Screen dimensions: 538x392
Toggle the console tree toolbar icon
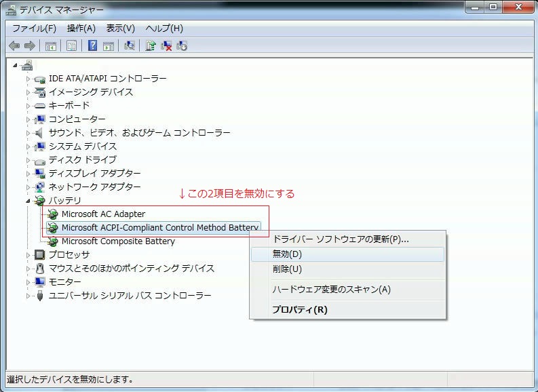(51, 45)
